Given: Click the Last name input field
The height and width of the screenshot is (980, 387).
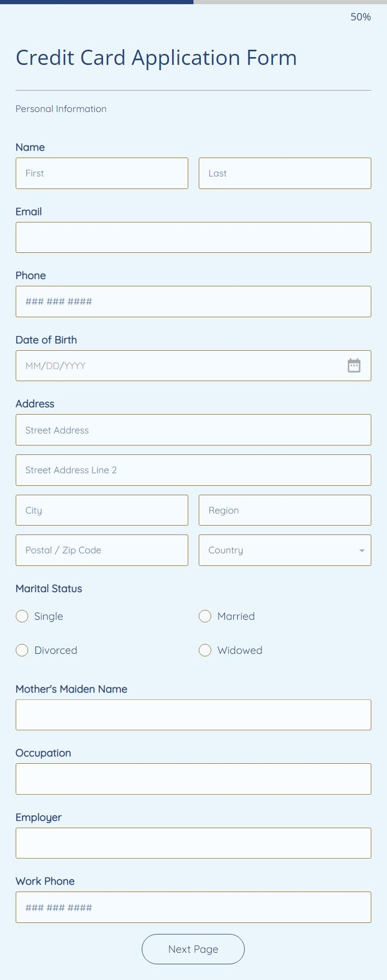Looking at the screenshot, I should coord(284,173).
